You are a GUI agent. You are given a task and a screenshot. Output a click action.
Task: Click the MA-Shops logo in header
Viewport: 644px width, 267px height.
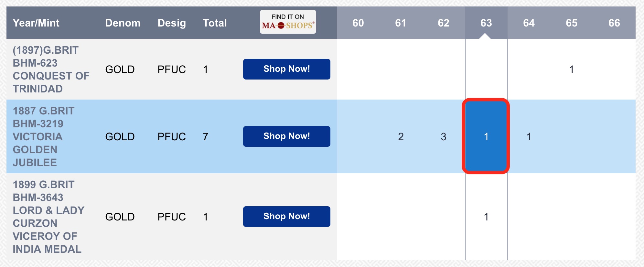288,22
